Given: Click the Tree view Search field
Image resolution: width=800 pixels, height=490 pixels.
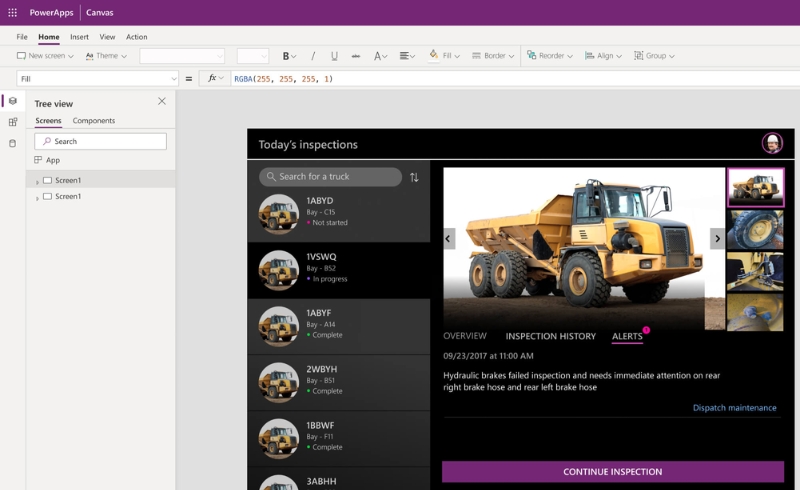Looking at the screenshot, I should pyautogui.click(x=101, y=141).
